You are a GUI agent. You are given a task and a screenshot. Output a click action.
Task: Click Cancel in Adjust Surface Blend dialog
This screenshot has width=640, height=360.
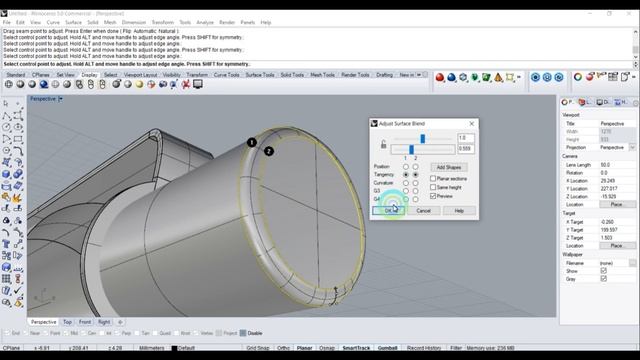click(424, 211)
